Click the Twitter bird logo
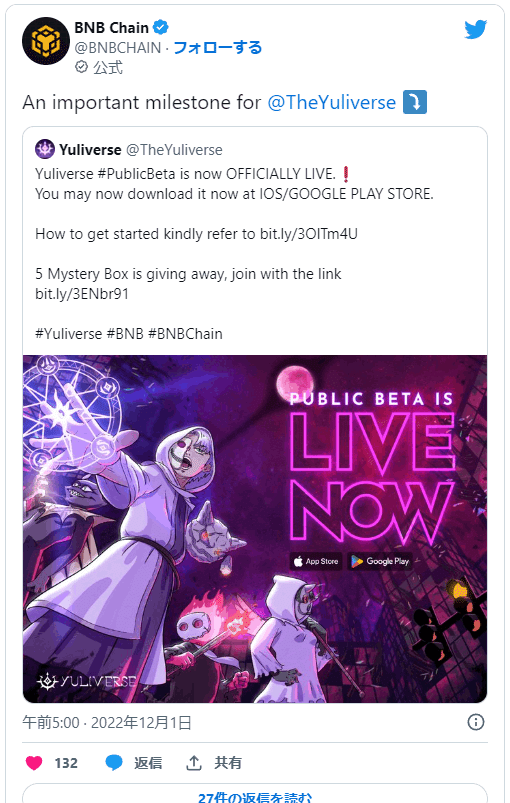 tap(475, 30)
